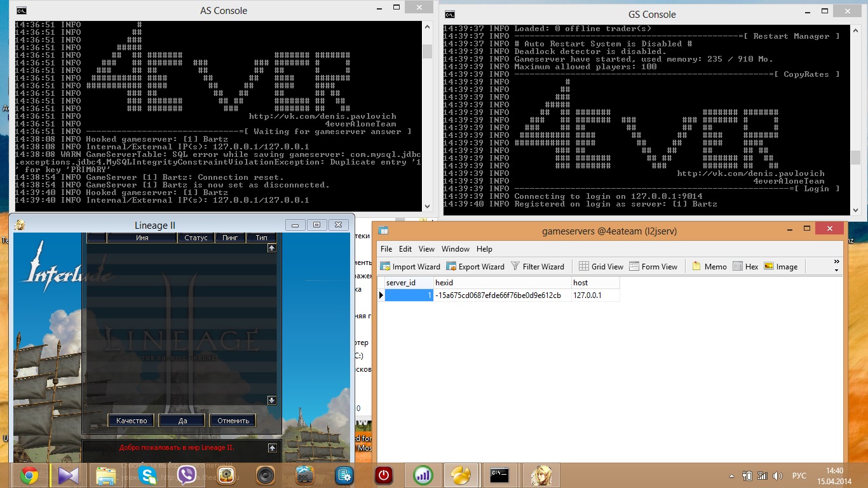The height and width of the screenshot is (488, 868).
Task: Show hidden system tray icons
Action: coord(731,475)
